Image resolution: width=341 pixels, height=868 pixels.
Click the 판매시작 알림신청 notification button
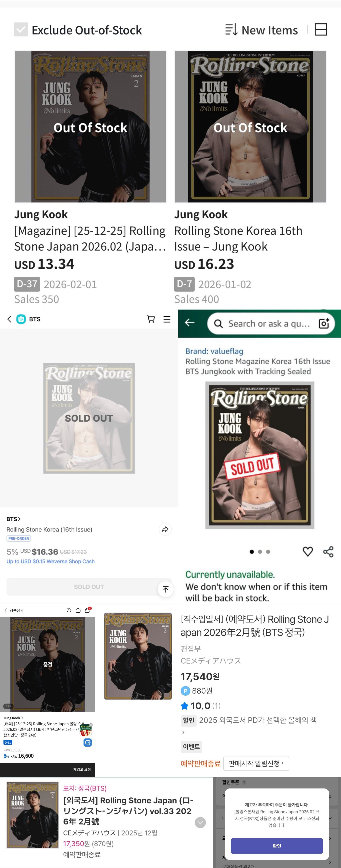coord(256,763)
